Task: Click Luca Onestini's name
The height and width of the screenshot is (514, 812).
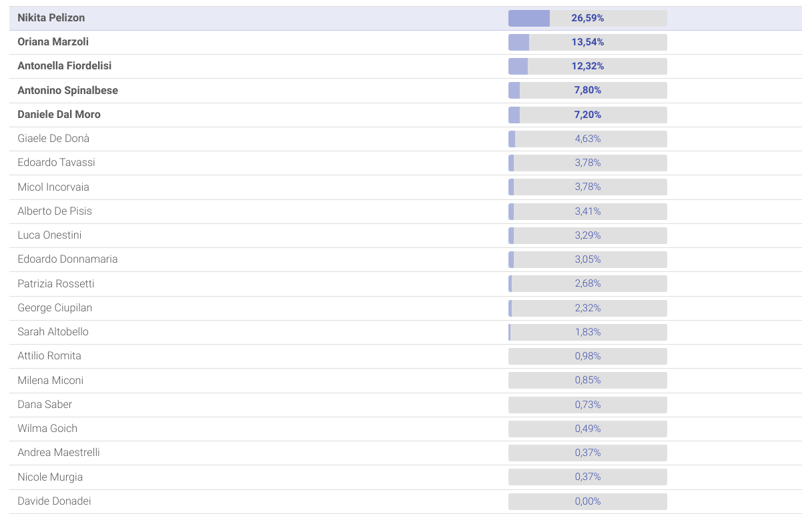Action: coord(49,235)
